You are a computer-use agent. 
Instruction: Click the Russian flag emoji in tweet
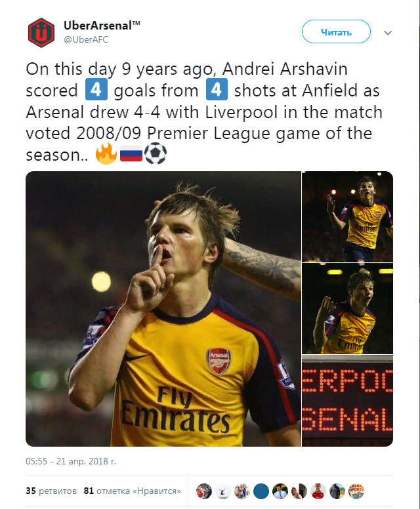coord(131,154)
